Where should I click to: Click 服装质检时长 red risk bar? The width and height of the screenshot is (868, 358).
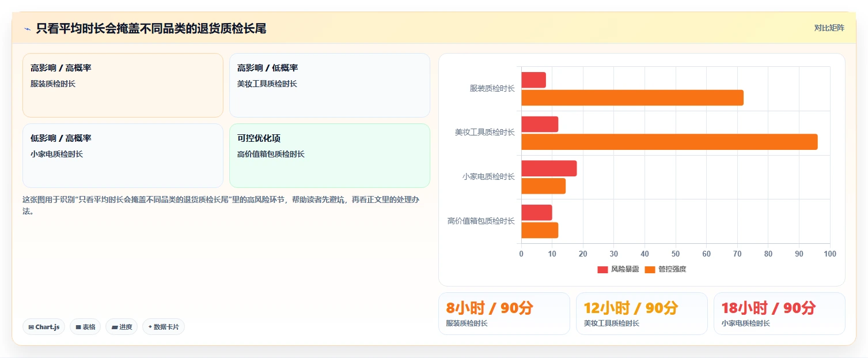(533, 80)
